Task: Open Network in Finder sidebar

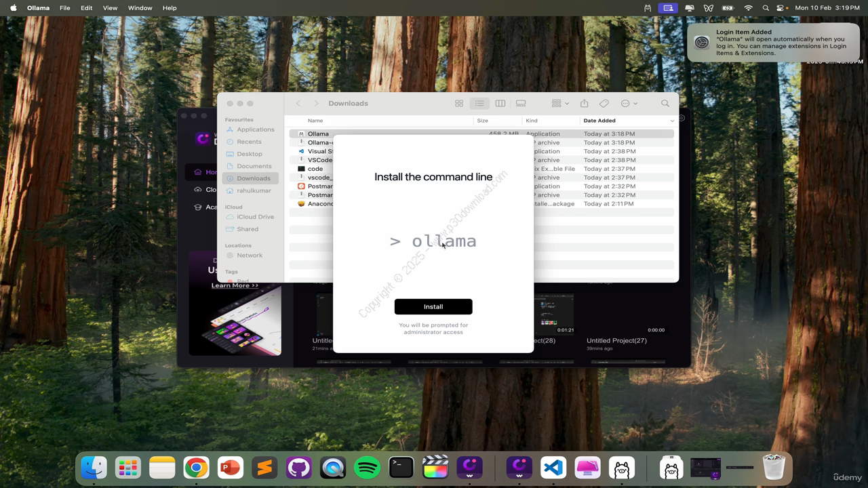Action: tap(245, 256)
